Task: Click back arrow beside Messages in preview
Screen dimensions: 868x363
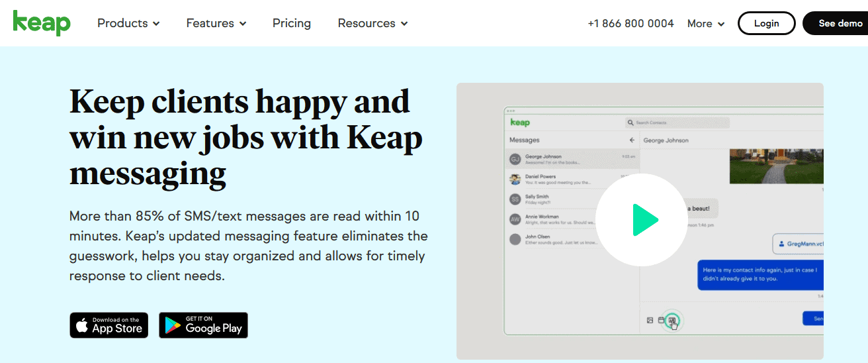Action: pyautogui.click(x=632, y=140)
